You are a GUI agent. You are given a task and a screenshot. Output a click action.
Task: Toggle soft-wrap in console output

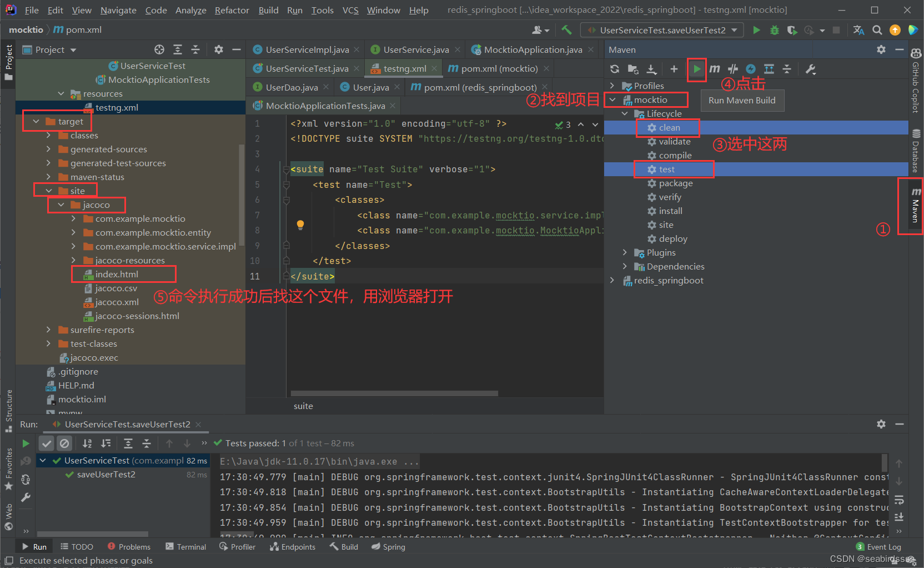pos(899,499)
